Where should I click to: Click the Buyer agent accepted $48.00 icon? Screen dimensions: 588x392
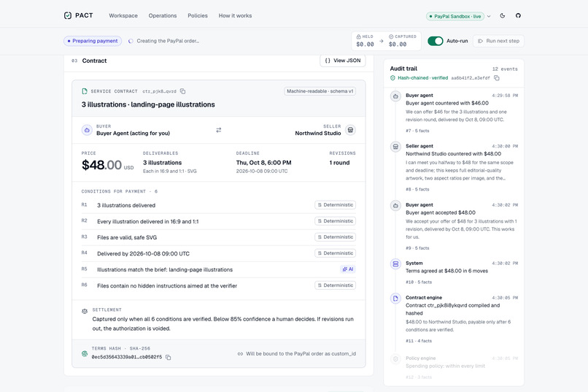tap(395, 206)
